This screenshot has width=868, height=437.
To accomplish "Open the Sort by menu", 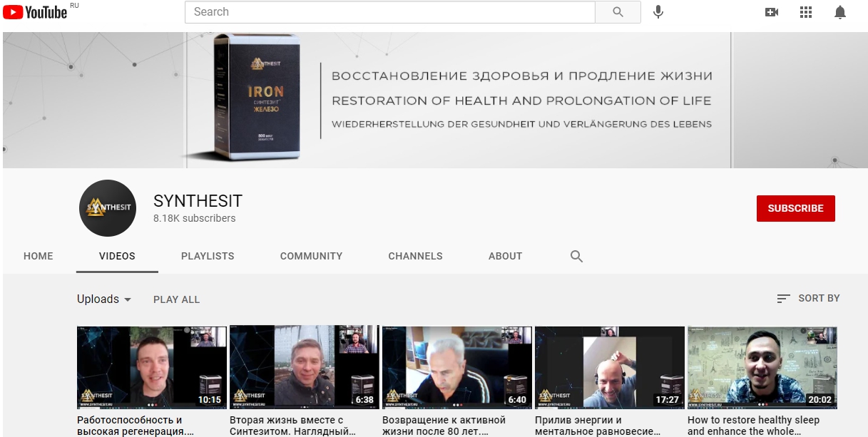I will [x=808, y=298].
